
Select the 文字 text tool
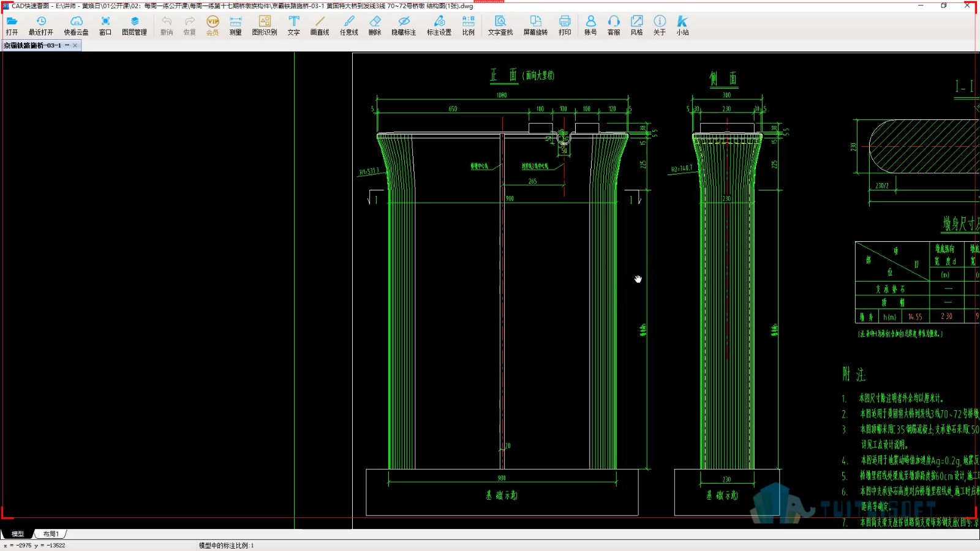294,25
